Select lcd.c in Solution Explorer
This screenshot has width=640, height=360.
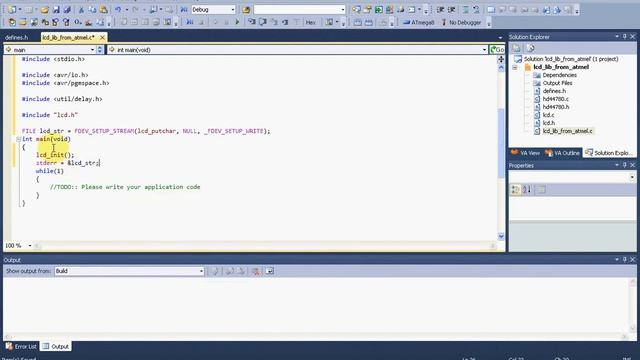point(548,115)
